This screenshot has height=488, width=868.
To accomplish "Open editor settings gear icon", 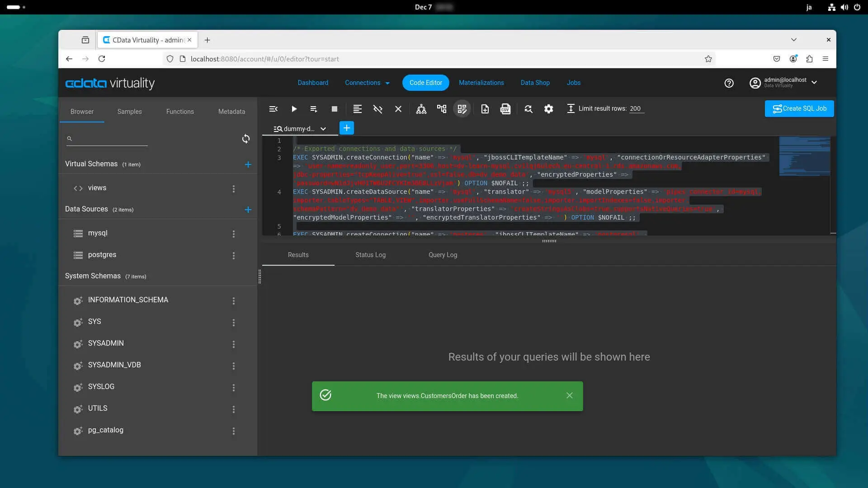I will pos(548,109).
